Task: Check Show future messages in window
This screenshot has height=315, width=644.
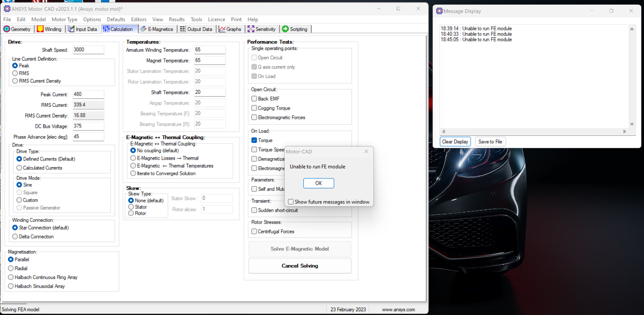Action: 291,202
